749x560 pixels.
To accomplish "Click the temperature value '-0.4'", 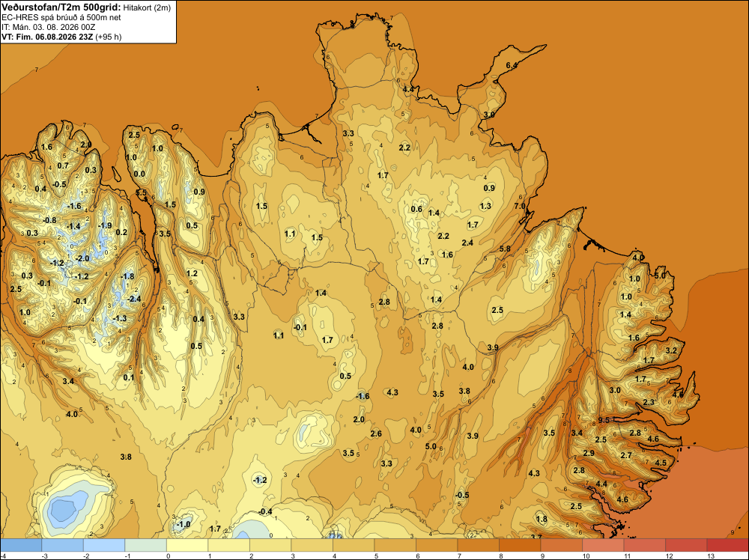I will coord(265,512).
